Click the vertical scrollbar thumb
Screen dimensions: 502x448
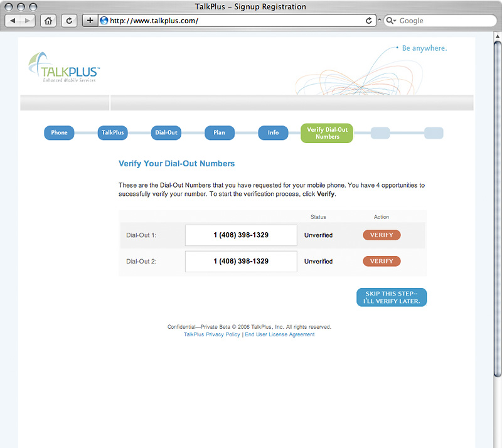[498, 209]
